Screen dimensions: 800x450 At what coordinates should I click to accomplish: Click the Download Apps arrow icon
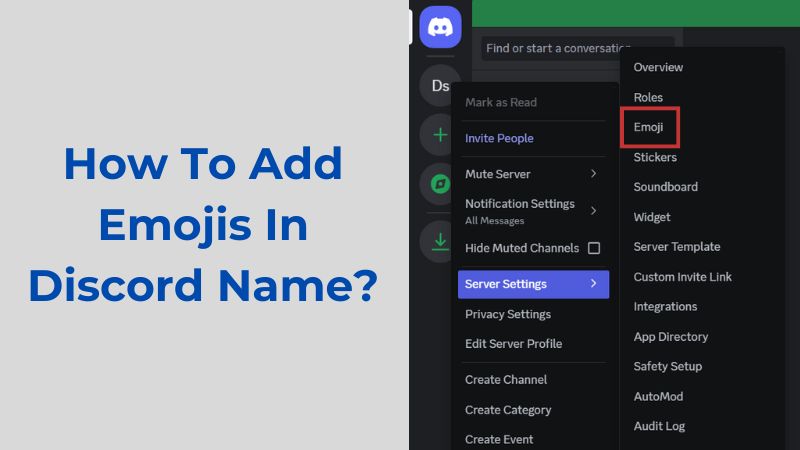point(440,240)
